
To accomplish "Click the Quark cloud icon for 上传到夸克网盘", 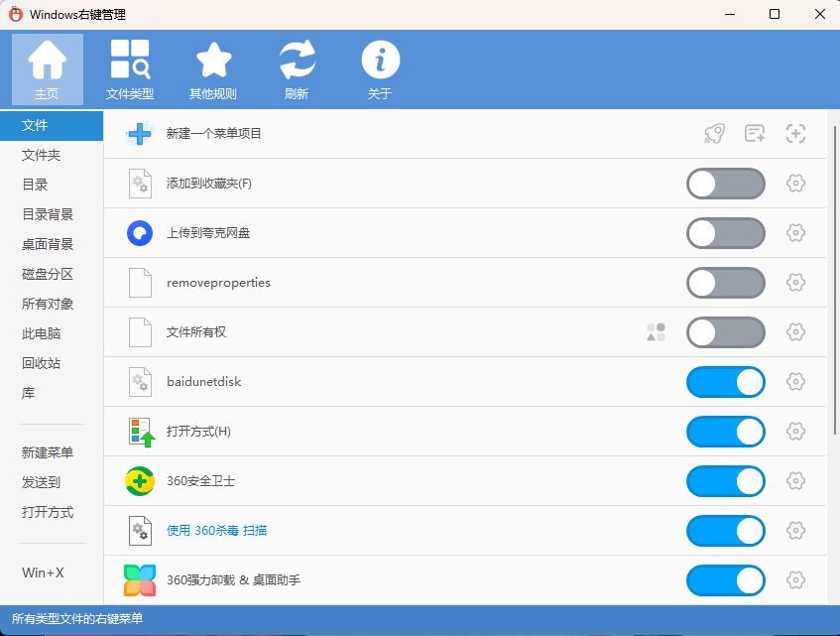I will (140, 233).
